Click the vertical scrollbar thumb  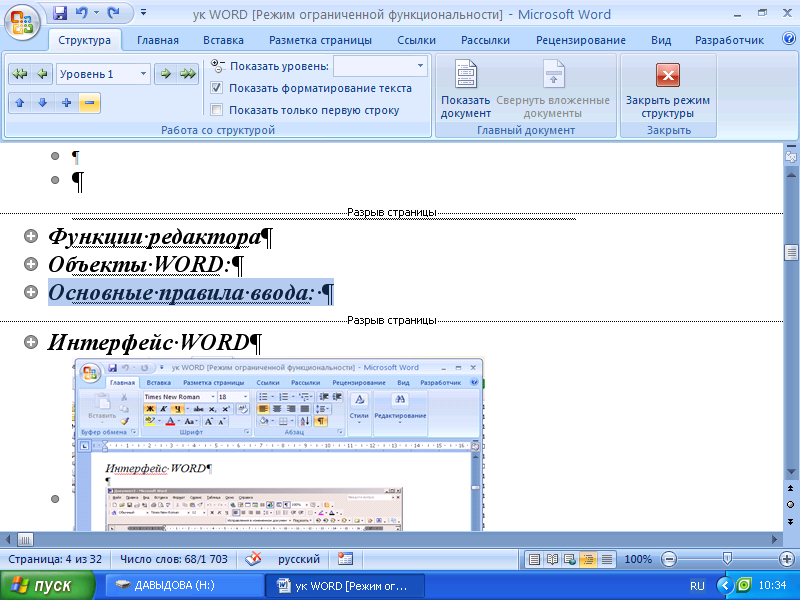click(x=791, y=253)
